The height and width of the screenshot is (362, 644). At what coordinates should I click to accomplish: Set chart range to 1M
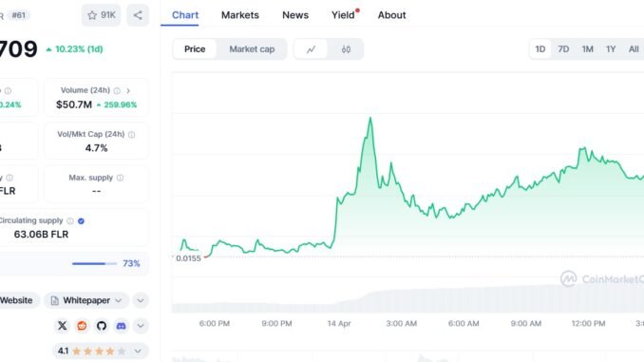coord(587,49)
